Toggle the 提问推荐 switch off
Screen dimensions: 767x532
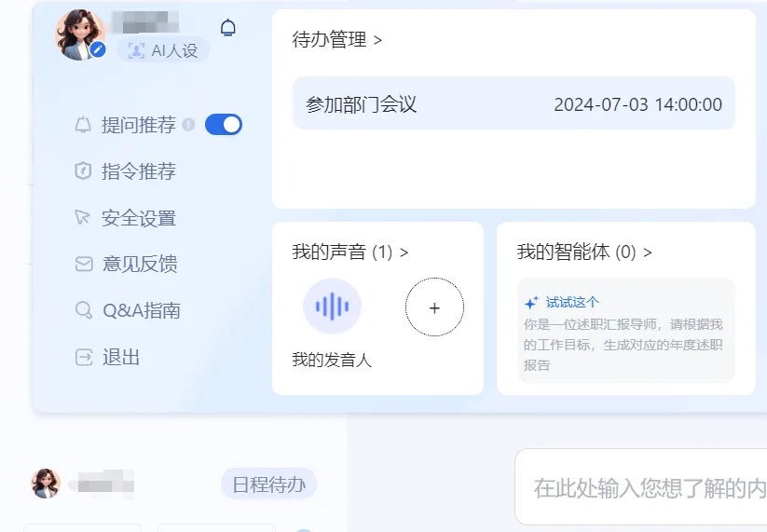click(223, 125)
